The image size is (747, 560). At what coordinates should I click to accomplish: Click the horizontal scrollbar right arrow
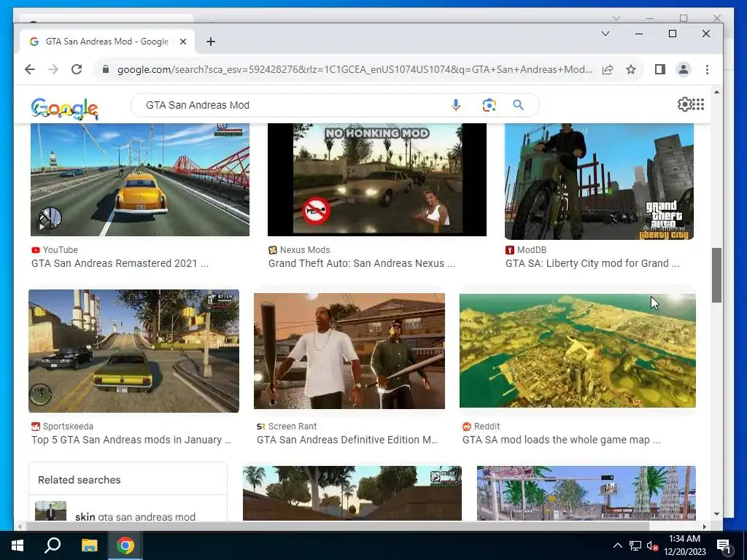coord(705,526)
